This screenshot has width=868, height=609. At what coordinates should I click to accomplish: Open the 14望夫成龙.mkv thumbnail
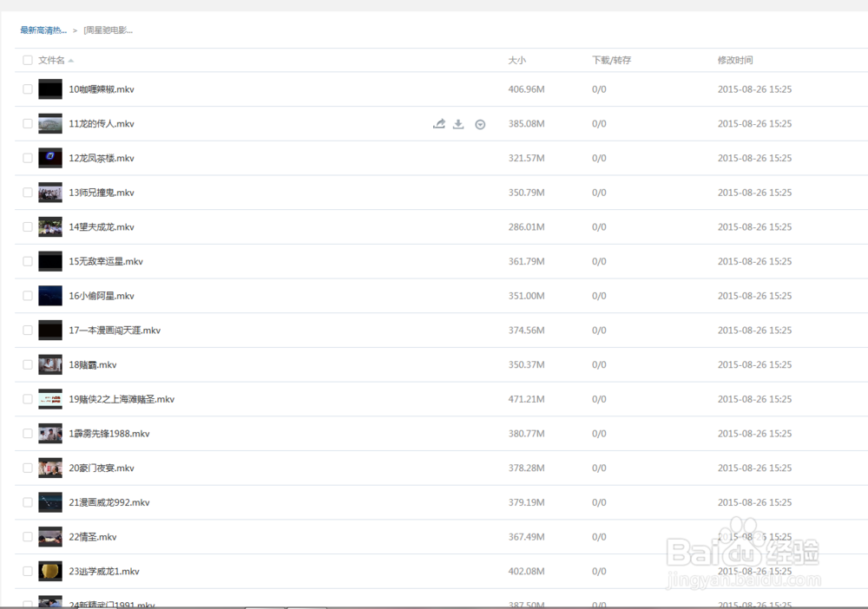pyautogui.click(x=50, y=226)
